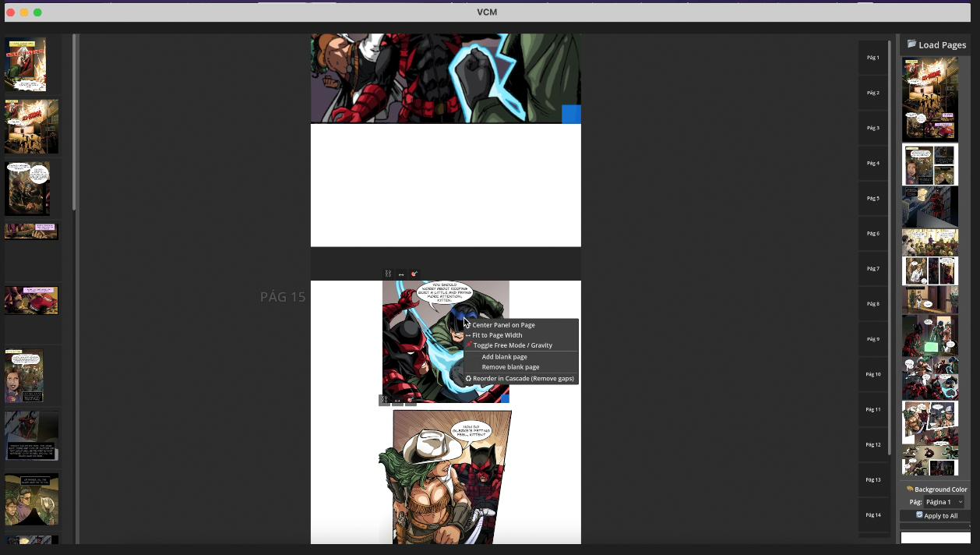The width and height of the screenshot is (980, 555).
Task: Open the Página 1 page dropdown
Action: pos(944,502)
